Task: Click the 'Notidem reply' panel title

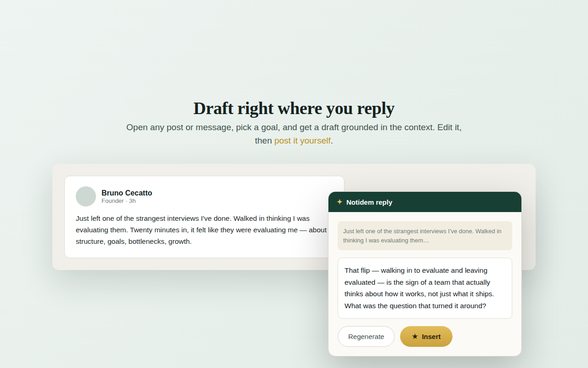Action: click(369, 202)
